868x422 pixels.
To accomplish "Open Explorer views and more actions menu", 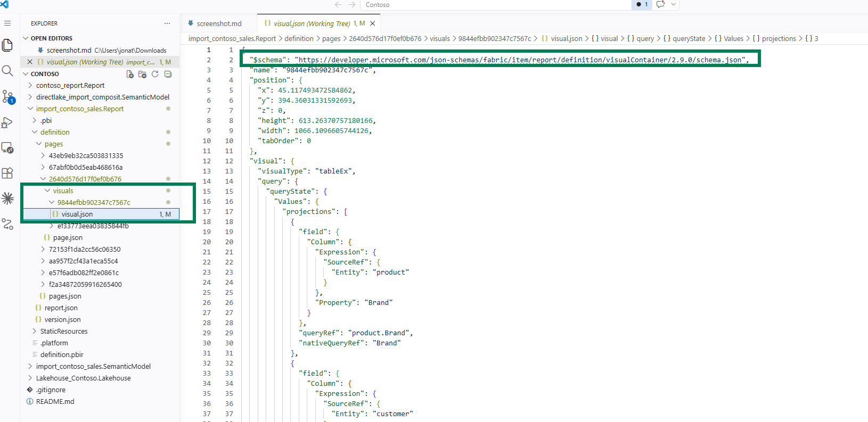I will click(167, 23).
